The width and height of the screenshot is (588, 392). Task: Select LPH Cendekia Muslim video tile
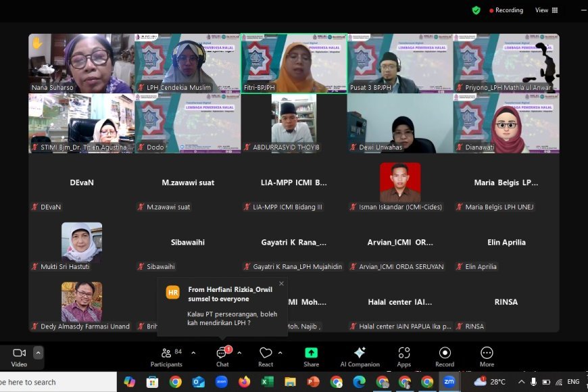187,64
